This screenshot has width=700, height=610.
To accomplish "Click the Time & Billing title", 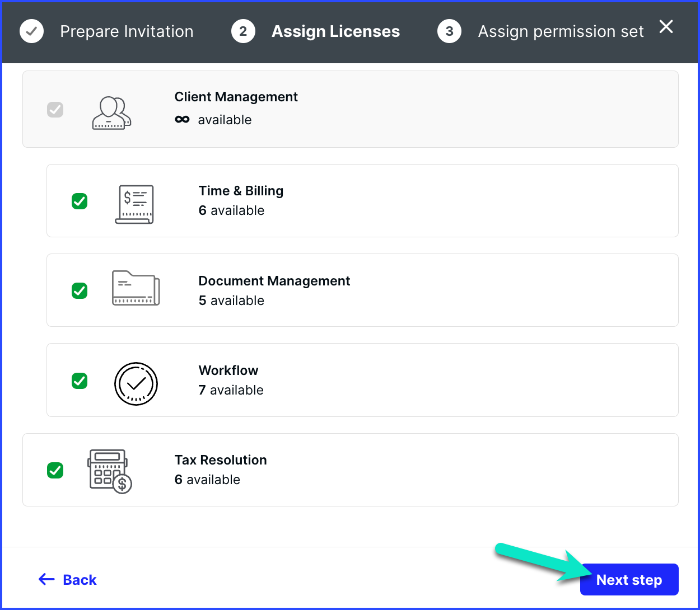I will click(x=241, y=191).
